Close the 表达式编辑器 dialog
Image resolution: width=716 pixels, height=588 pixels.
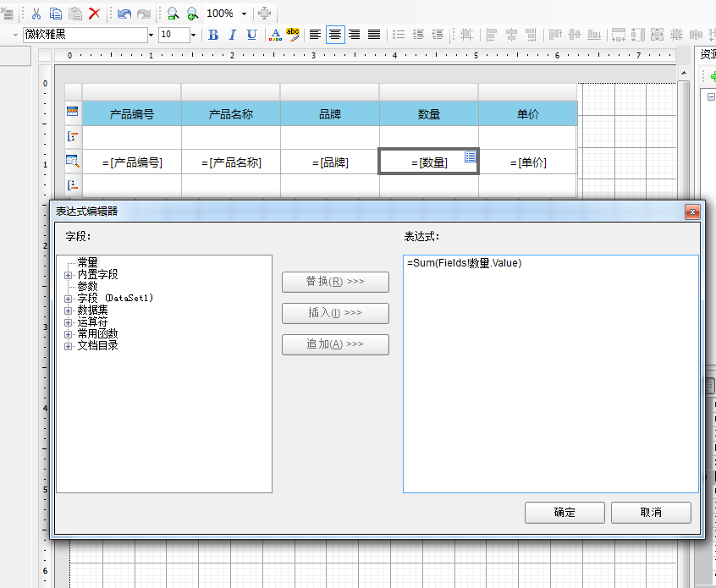click(692, 212)
